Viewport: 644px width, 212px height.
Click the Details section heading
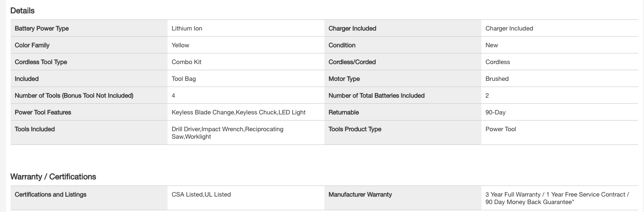tap(23, 11)
